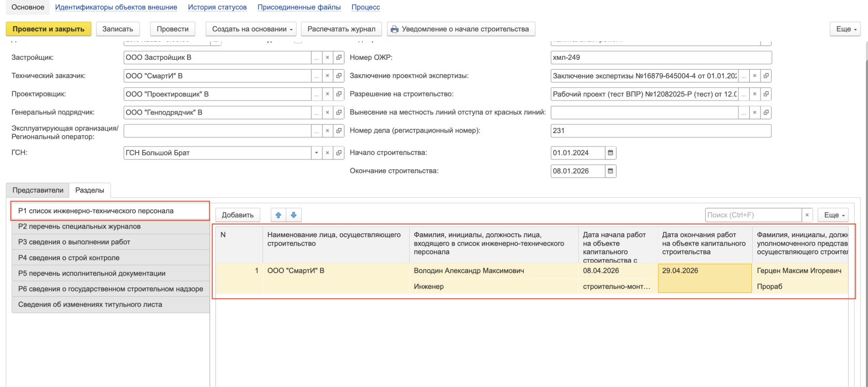Open the selection list for Проектировщик
868x387 pixels.
pyautogui.click(x=317, y=94)
